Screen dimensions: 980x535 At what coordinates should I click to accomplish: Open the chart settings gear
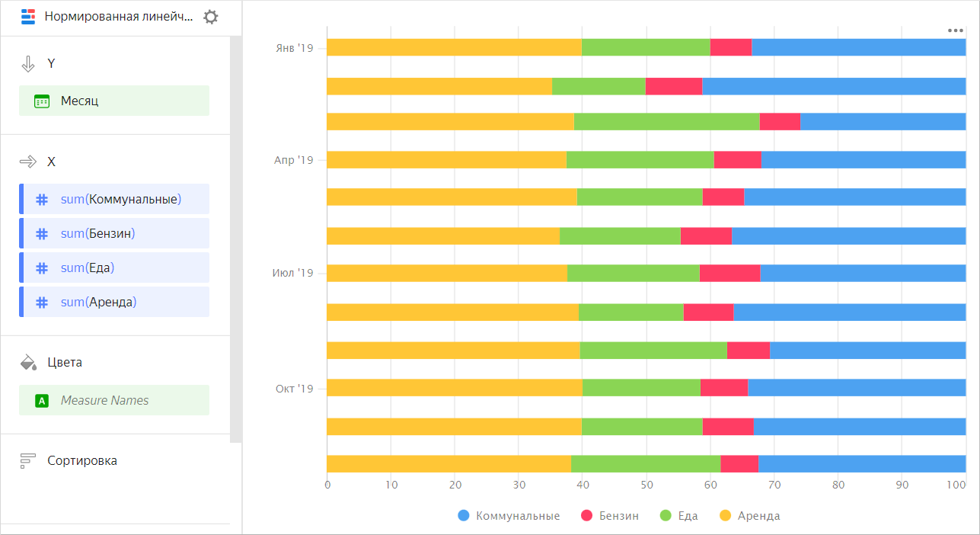211,16
